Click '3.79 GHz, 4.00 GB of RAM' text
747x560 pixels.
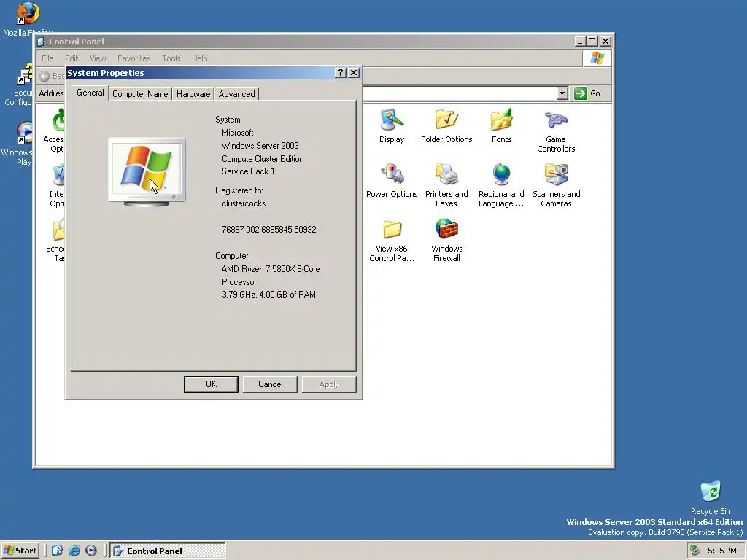[x=268, y=295]
